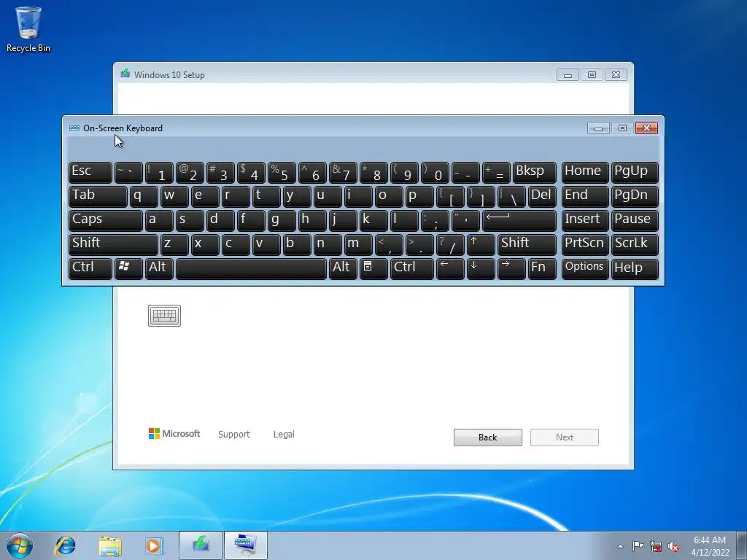Show hidden system tray icons

pyautogui.click(x=620, y=546)
